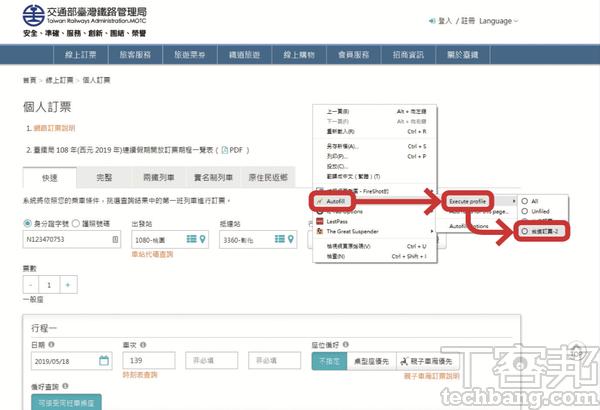This screenshot has height=410, width=600.
Task: Choose 重新載入 in context menu
Action: click(x=375, y=131)
